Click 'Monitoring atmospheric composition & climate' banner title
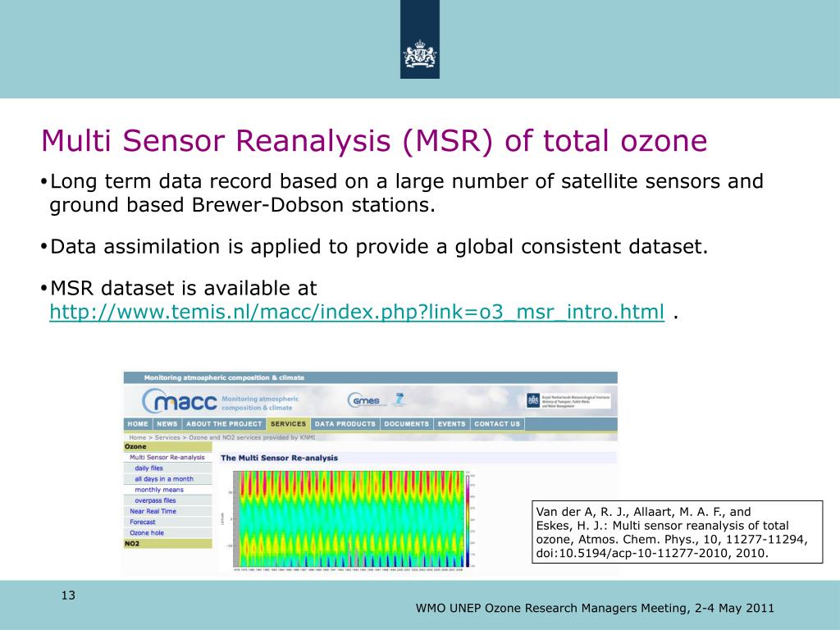 [x=224, y=377]
